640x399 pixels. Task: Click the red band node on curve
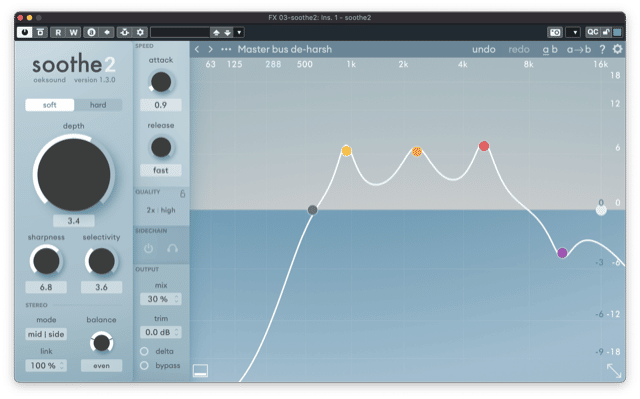click(x=484, y=146)
